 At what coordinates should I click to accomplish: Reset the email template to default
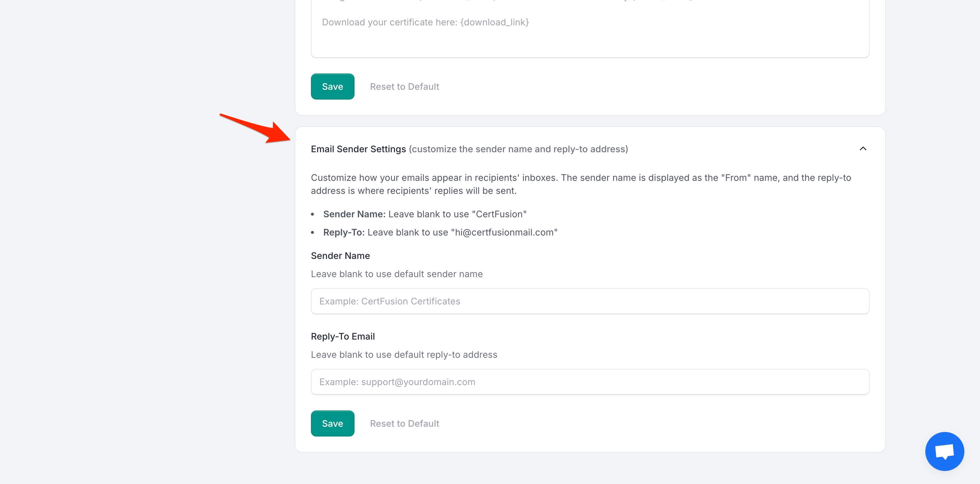tap(404, 87)
